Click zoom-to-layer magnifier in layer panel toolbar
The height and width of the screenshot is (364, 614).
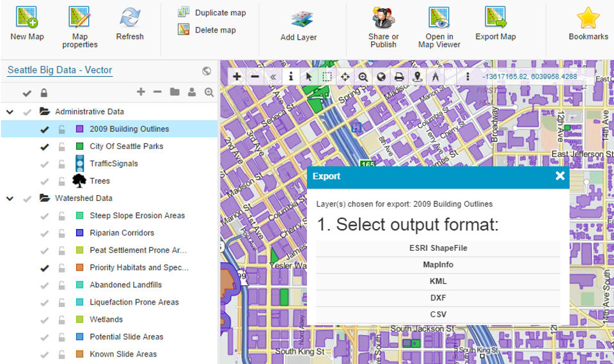(209, 92)
